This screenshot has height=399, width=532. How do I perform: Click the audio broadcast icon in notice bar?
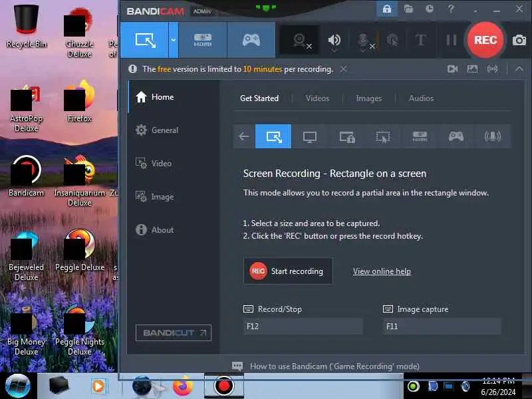[492, 69]
